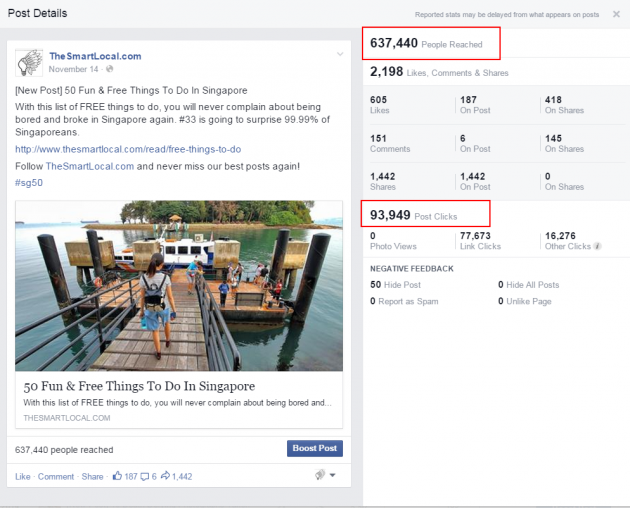Click the November 14 timestamp
The width and height of the screenshot is (630, 508).
coord(75,69)
